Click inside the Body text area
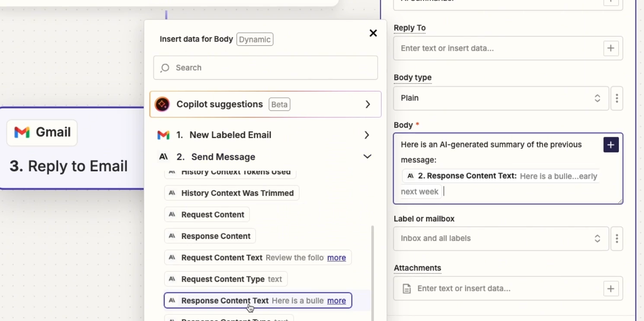This screenshot has width=644, height=321. (x=508, y=168)
